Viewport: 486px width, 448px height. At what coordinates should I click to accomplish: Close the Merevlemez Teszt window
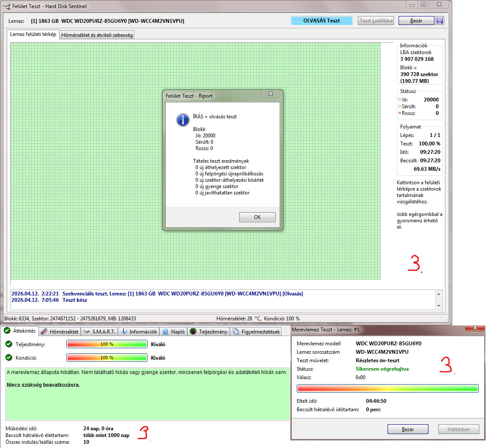(x=475, y=328)
